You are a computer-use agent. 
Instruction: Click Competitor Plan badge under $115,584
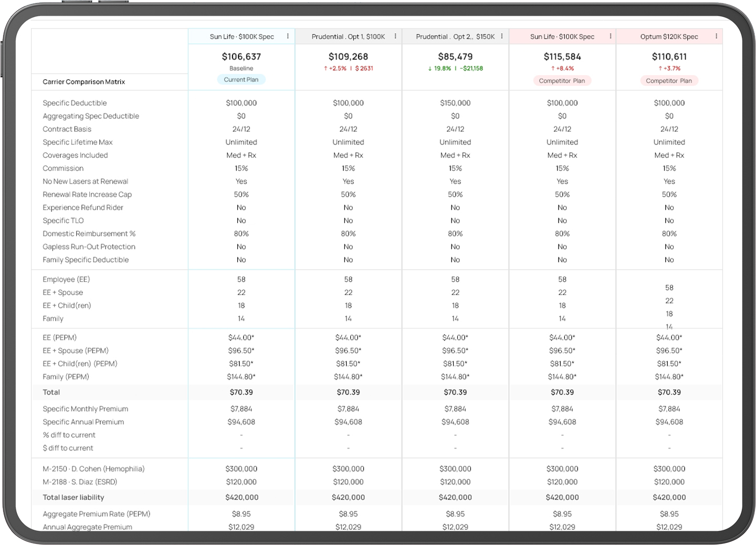tap(562, 81)
